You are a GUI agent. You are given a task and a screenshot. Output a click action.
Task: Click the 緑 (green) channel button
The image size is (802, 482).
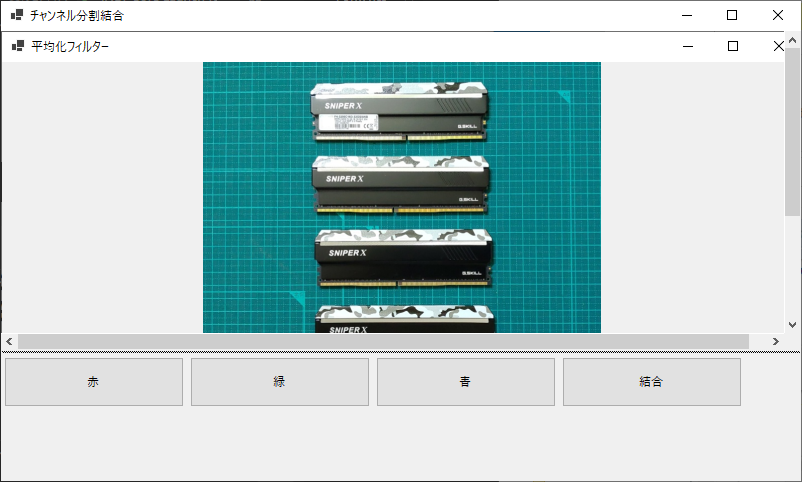pyautogui.click(x=280, y=382)
